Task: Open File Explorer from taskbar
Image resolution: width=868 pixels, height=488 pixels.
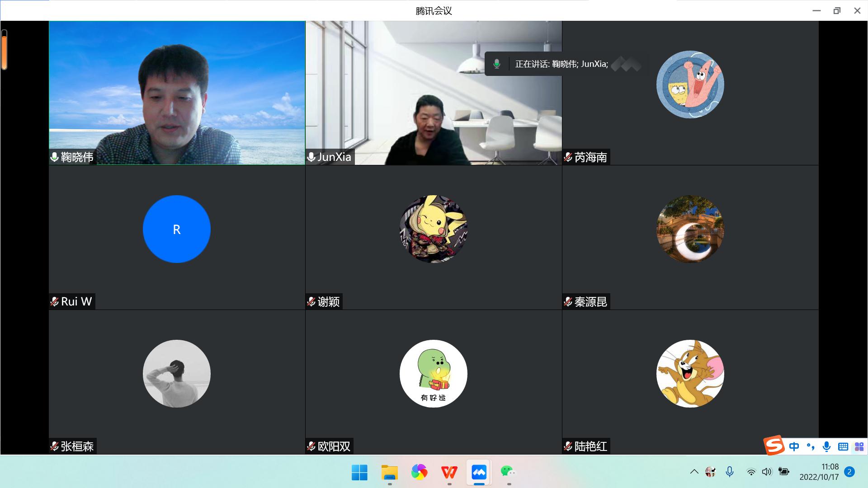Action: tap(389, 473)
